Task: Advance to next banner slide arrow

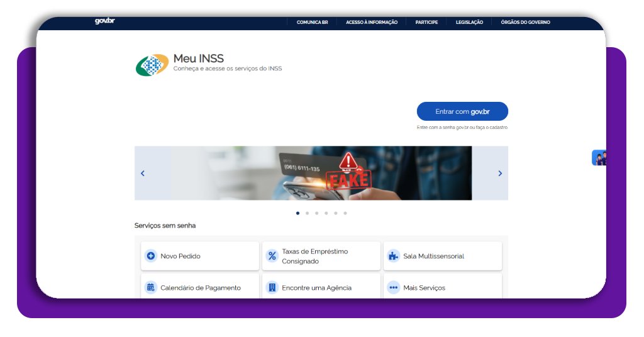Action: (500, 174)
